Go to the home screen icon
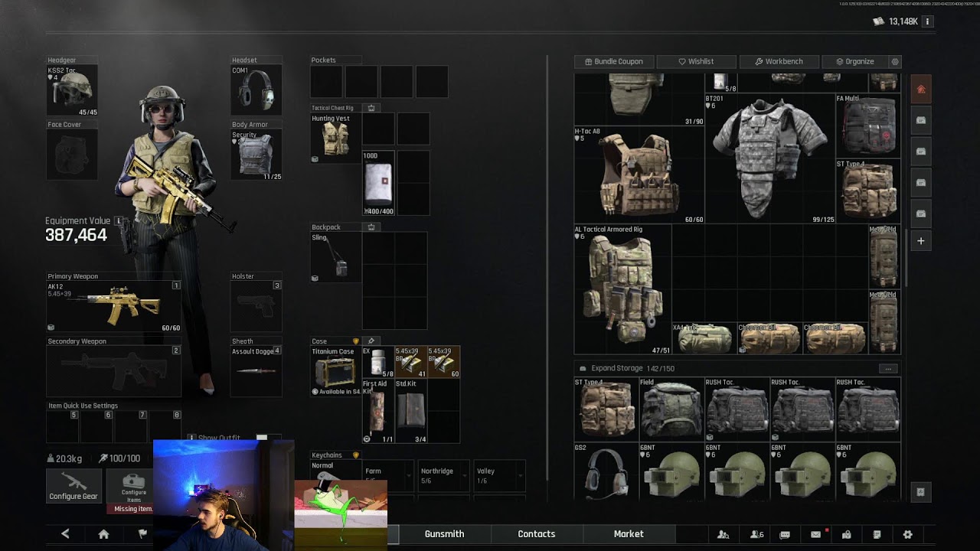This screenshot has width=980, height=551. tap(103, 534)
